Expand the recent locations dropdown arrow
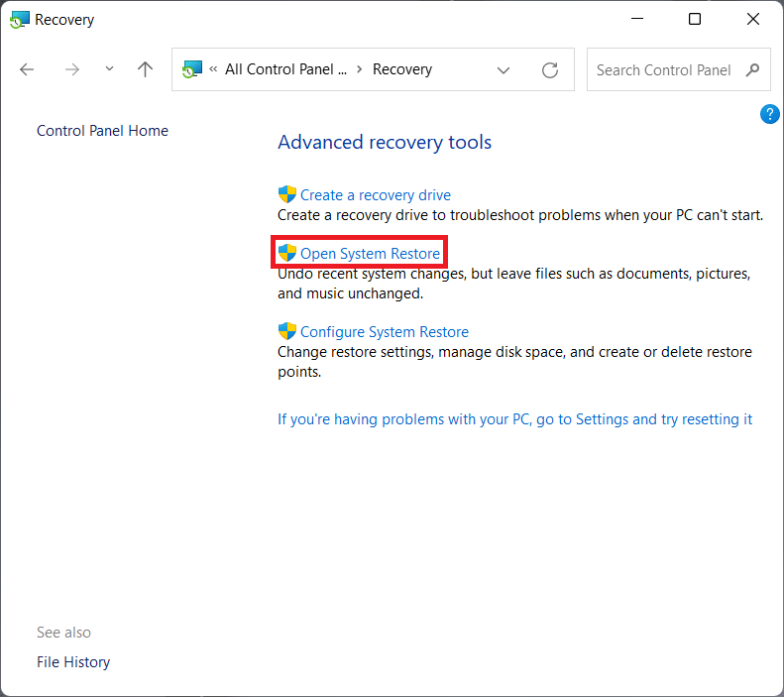 tap(109, 69)
